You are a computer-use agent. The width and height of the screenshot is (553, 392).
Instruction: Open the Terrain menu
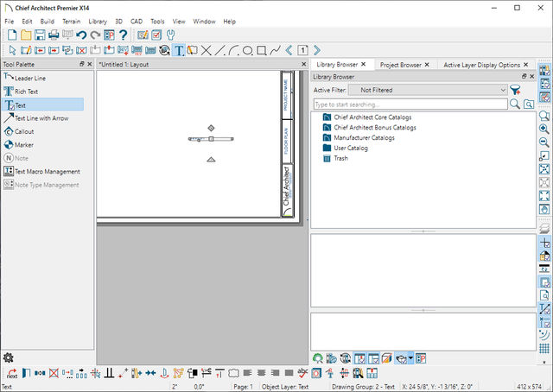point(71,21)
